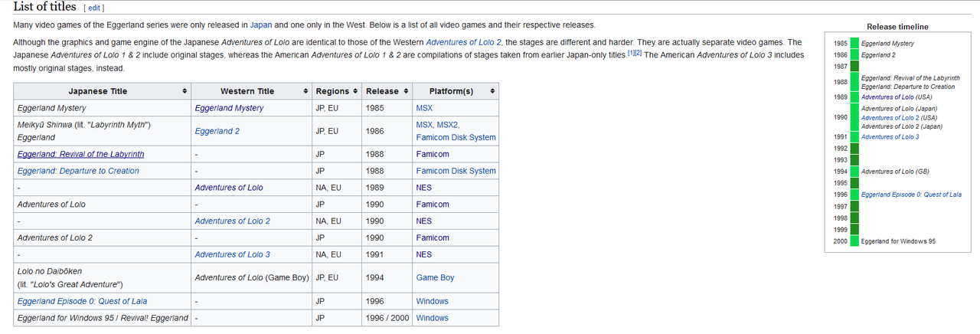Click the 1985 green timeline bar

(x=854, y=44)
